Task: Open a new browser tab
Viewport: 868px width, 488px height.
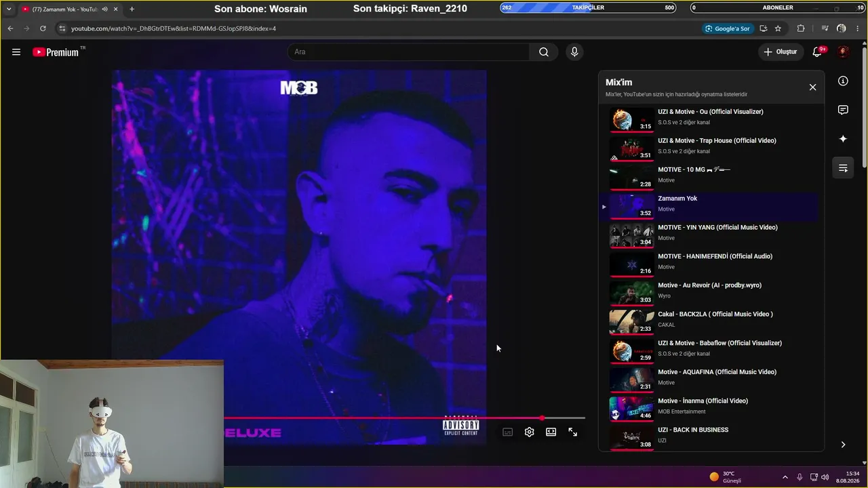Action: [x=132, y=9]
